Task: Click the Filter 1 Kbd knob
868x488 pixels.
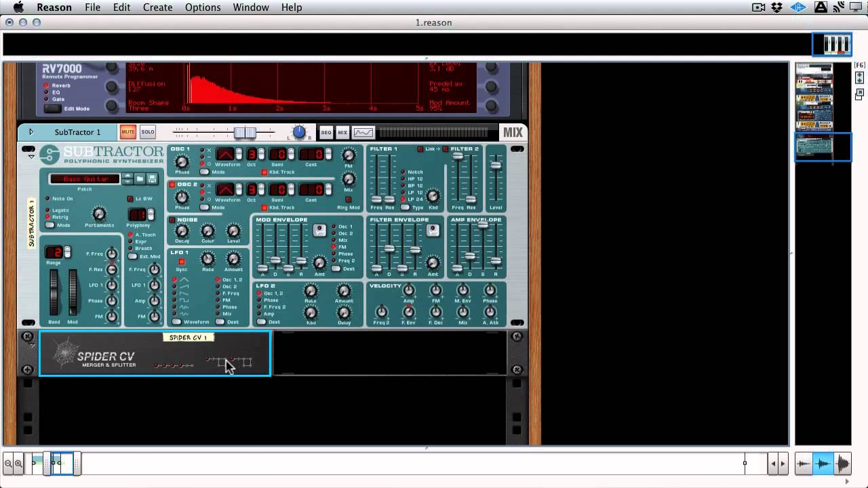Action: coord(433,197)
